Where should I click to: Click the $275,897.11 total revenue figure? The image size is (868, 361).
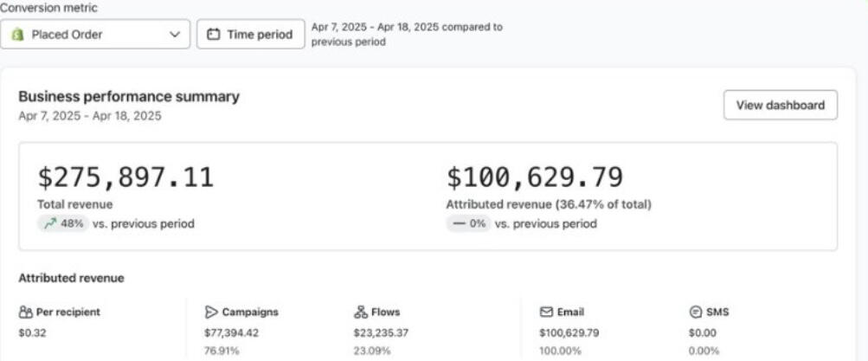(125, 177)
